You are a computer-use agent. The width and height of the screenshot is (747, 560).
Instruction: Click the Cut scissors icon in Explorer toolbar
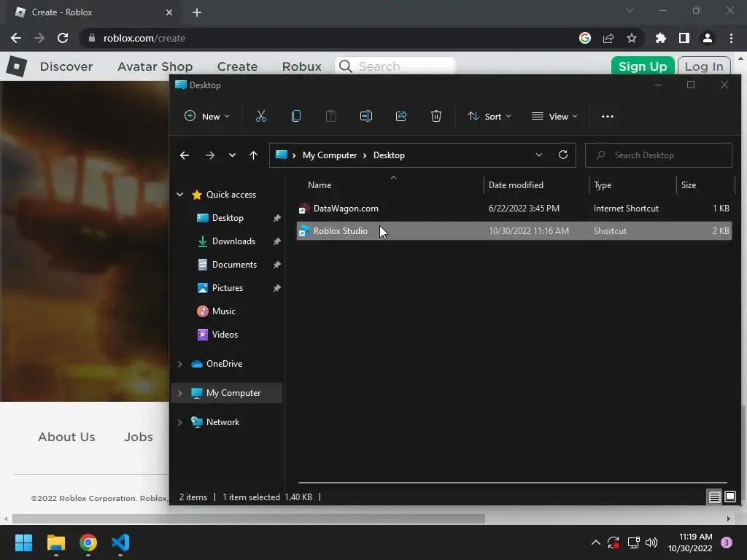click(x=260, y=116)
